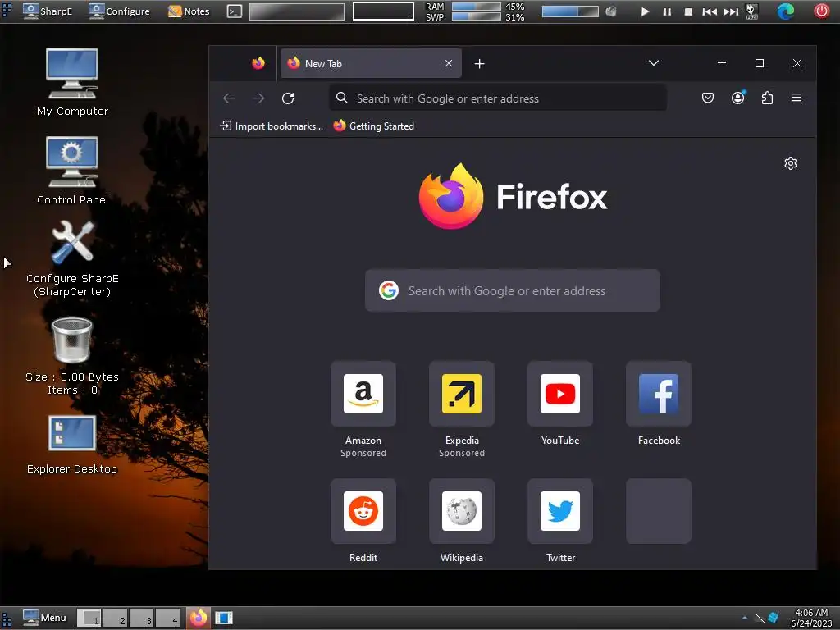Click the empty white-bordered box in top bar
Image resolution: width=840 pixels, height=630 pixels.
384,11
